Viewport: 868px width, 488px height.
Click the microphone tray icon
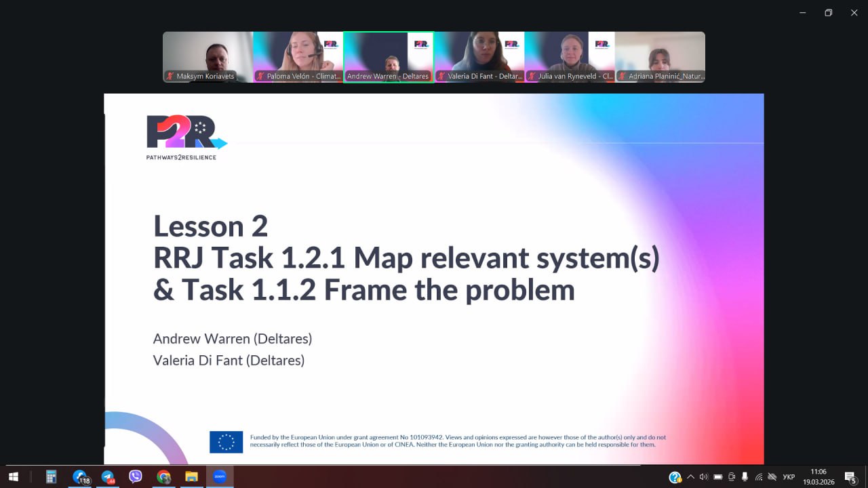(745, 477)
